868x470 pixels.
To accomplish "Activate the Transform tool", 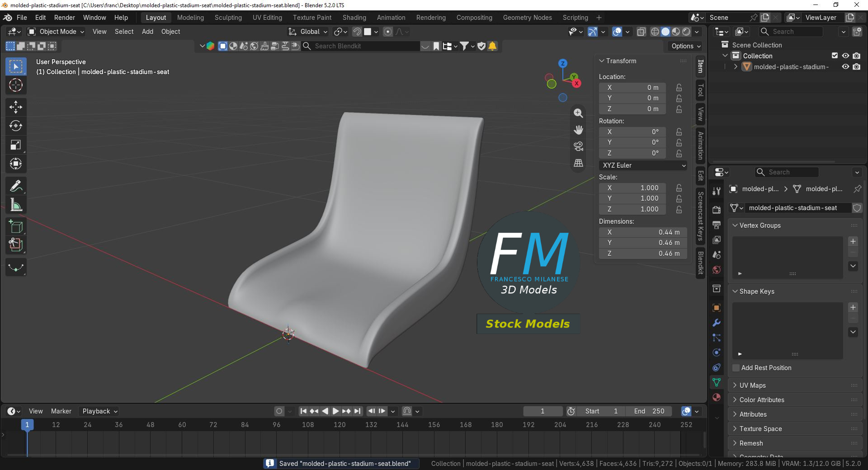I will tap(16, 164).
